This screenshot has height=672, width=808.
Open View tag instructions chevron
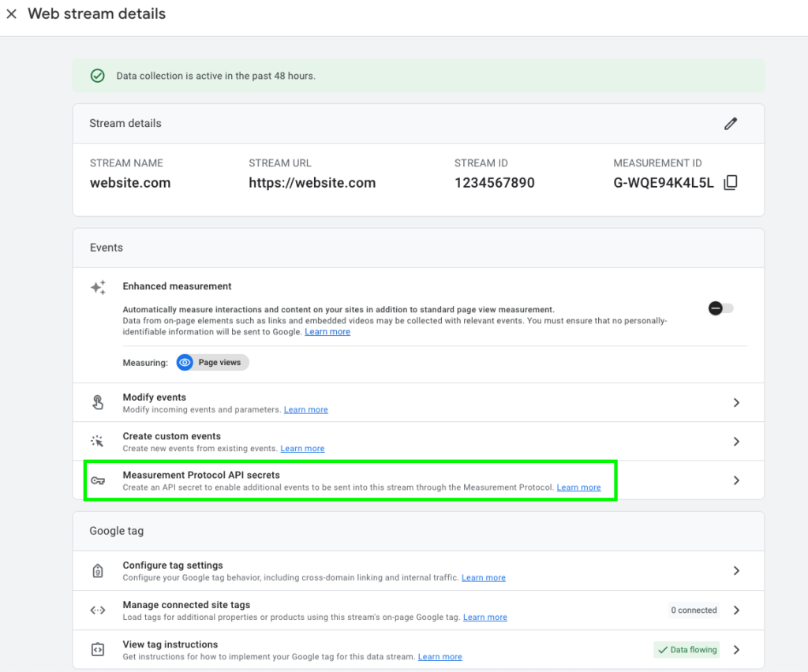(736, 650)
